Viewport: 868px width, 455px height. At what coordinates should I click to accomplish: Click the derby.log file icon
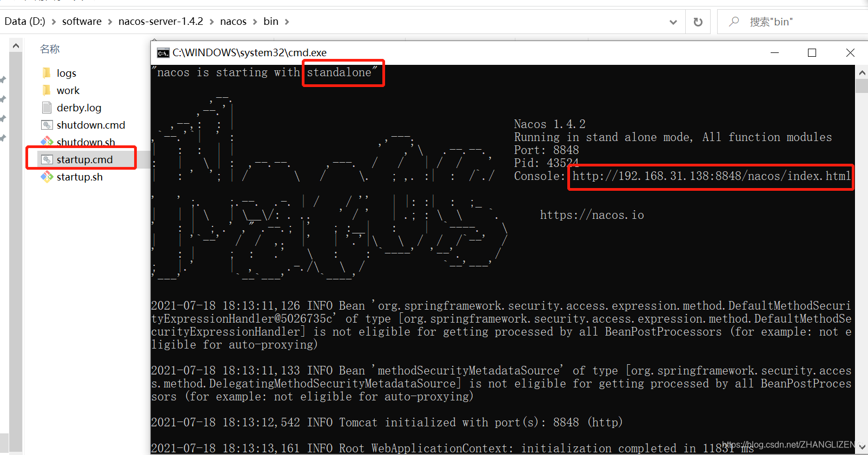coord(47,108)
